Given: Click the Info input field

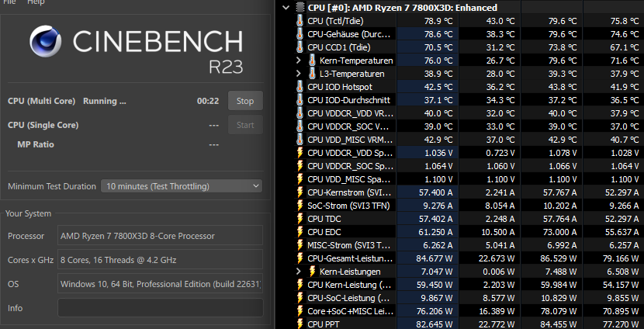Looking at the screenshot, I should (160, 307).
